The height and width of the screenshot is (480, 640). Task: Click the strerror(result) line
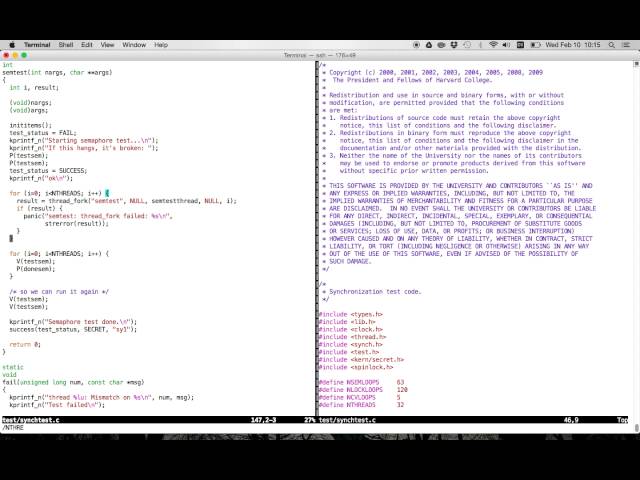(x=77, y=224)
